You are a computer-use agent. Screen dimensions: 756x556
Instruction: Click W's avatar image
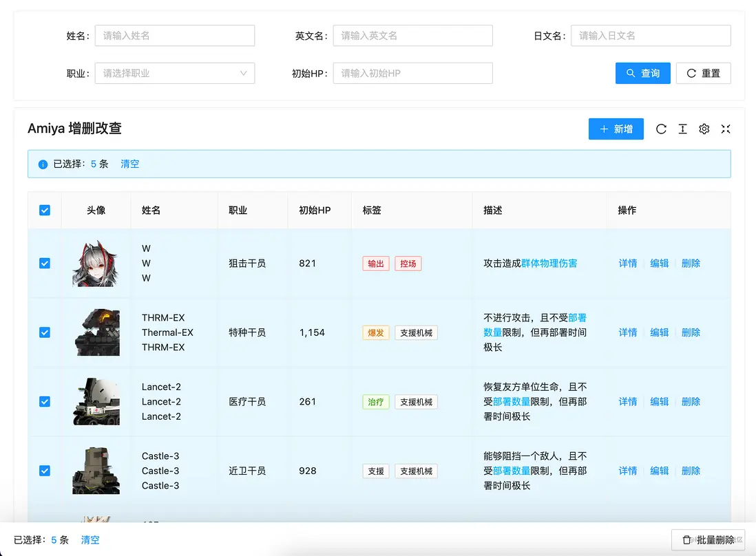[x=96, y=264]
